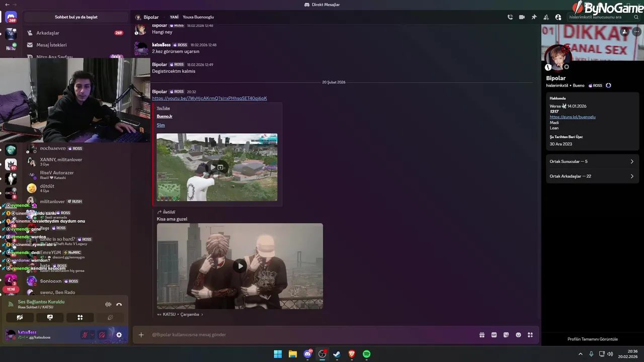Unmute the microphone
This screenshot has width=644, height=362.
pos(85,335)
